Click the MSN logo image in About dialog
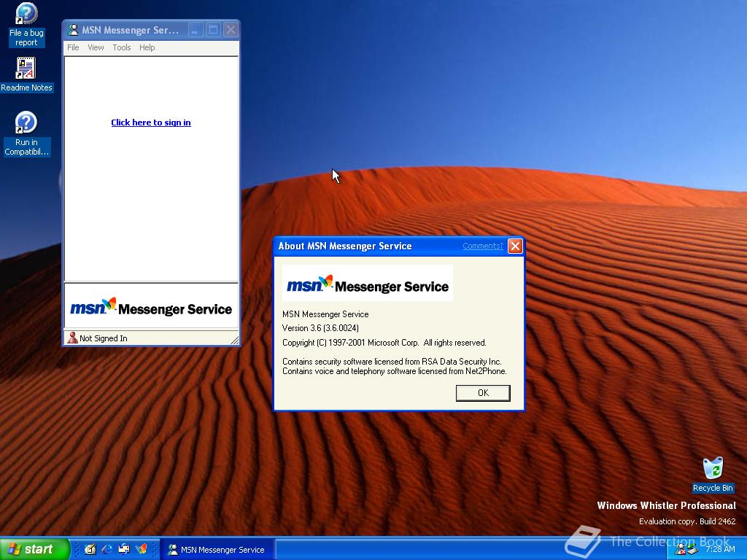 368,284
